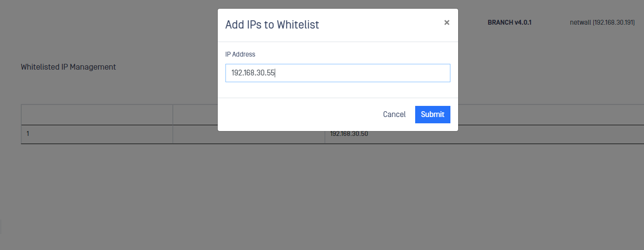This screenshot has width=644, height=250.
Task: Click the header cell right of the dialog
Action: (x=551, y=115)
